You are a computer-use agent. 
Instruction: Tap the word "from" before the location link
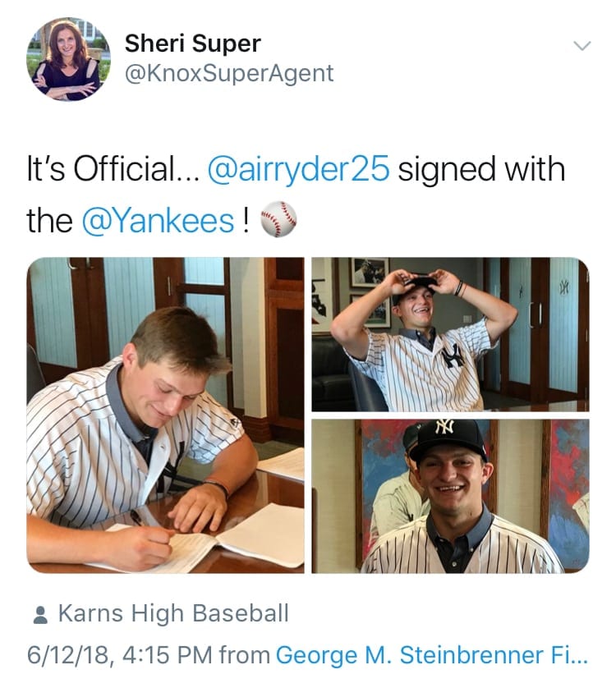244,655
